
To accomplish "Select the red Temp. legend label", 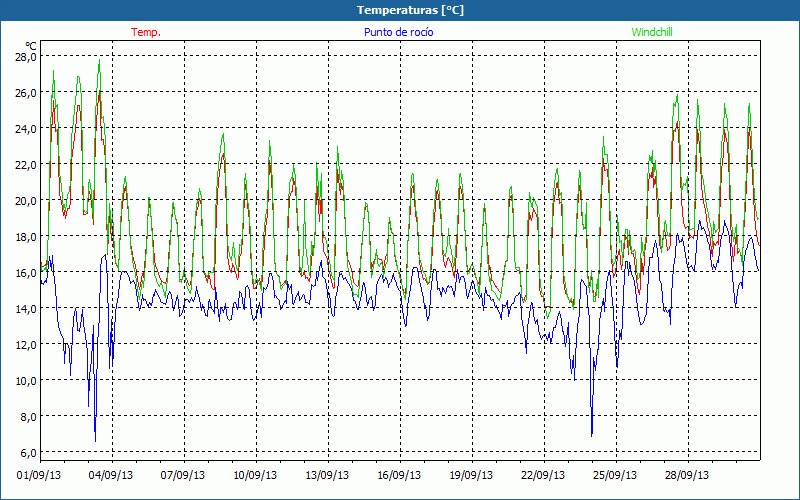I will click(x=146, y=32).
